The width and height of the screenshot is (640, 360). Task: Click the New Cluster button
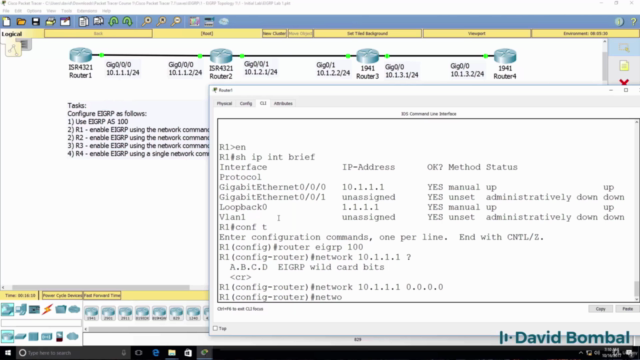pos(274,33)
